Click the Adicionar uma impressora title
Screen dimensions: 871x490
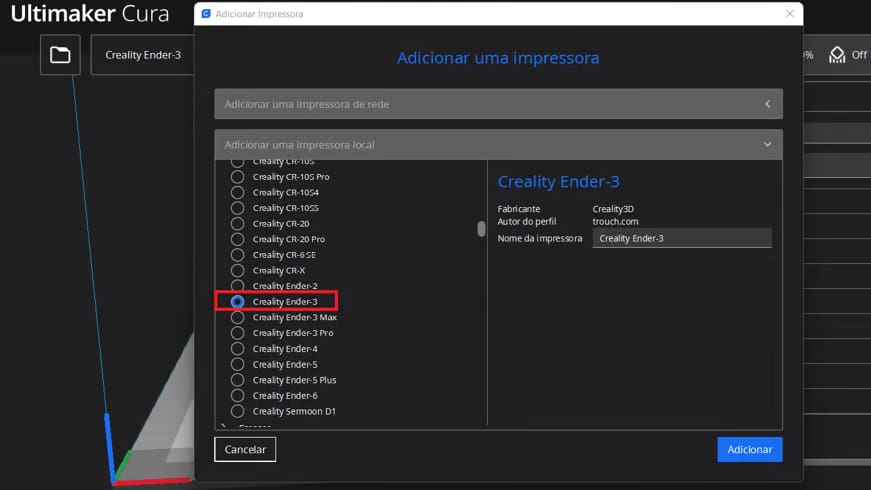click(x=498, y=58)
